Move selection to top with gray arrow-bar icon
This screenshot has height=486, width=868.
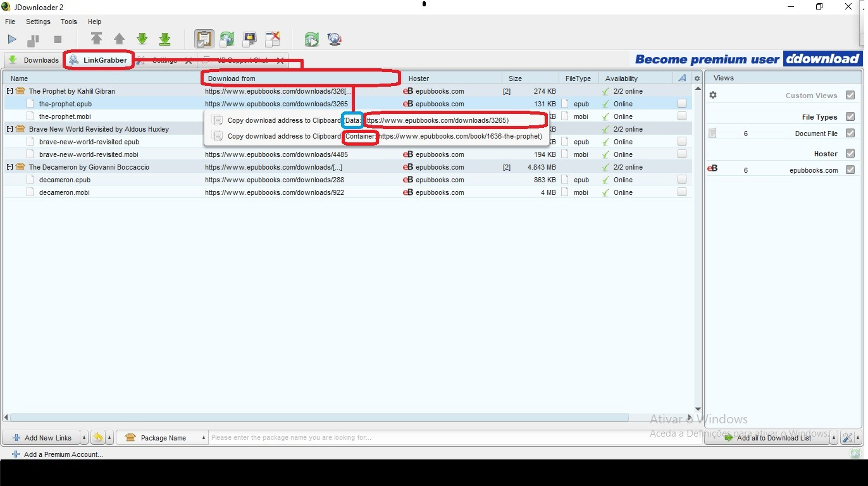96,39
